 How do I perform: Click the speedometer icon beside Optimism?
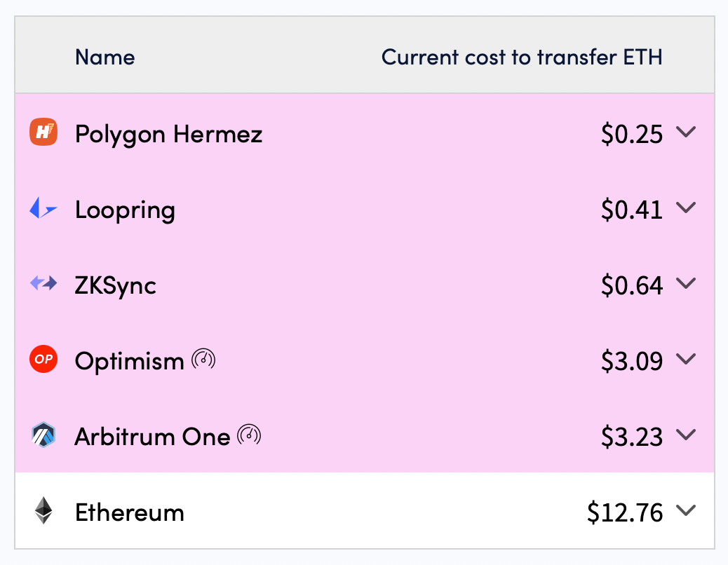point(203,360)
